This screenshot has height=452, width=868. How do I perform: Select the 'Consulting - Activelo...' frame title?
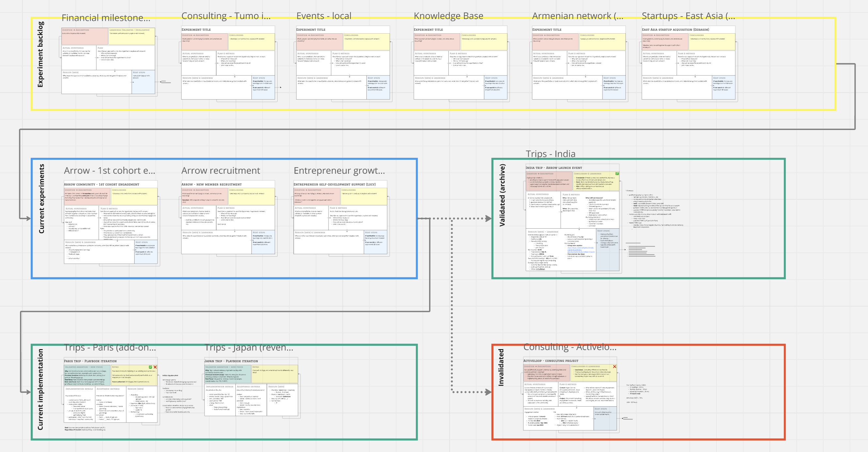570,347
